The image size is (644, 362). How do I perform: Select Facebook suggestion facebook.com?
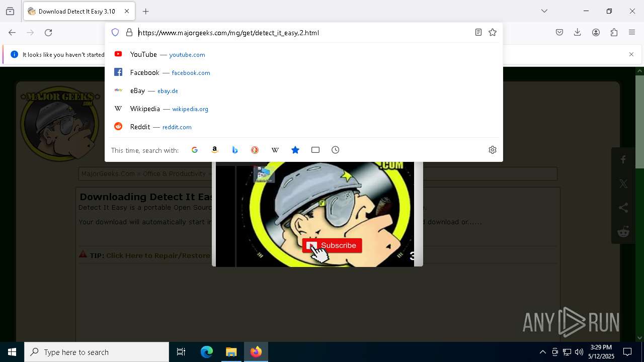point(304,72)
